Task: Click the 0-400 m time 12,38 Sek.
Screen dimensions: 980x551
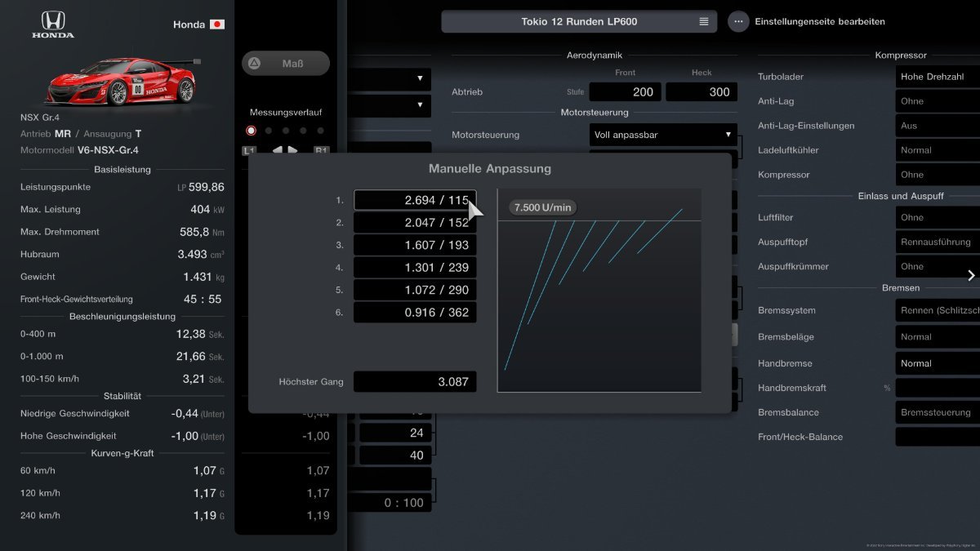Action: (x=200, y=334)
